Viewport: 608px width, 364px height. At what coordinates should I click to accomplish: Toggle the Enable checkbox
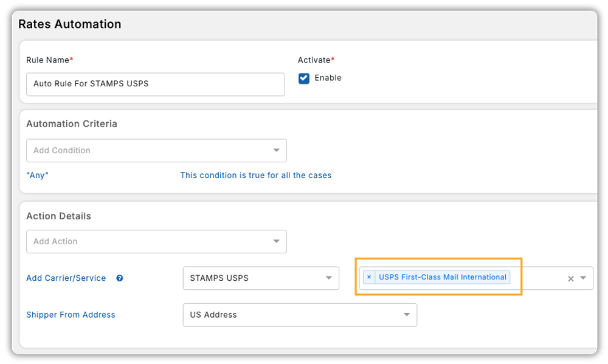304,78
